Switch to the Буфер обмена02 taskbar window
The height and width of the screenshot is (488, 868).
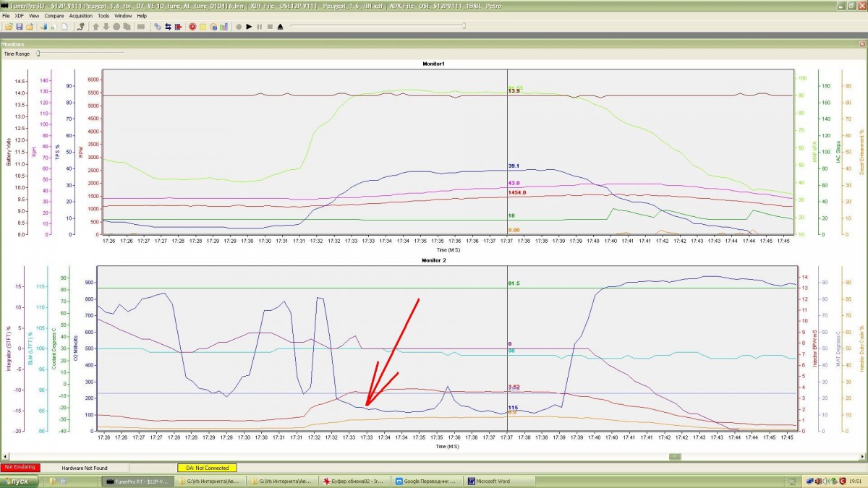click(x=356, y=481)
